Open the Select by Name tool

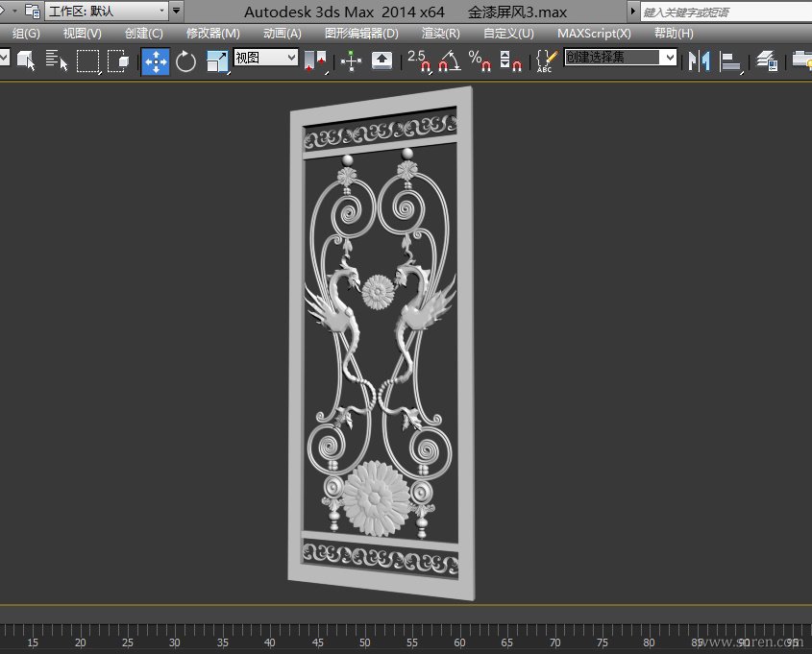pos(57,61)
